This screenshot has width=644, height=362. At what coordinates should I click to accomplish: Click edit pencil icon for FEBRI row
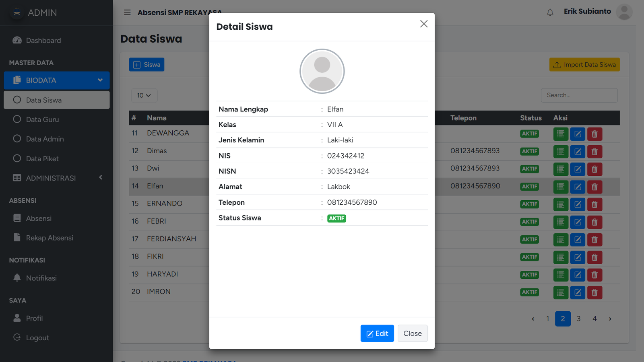point(578,222)
